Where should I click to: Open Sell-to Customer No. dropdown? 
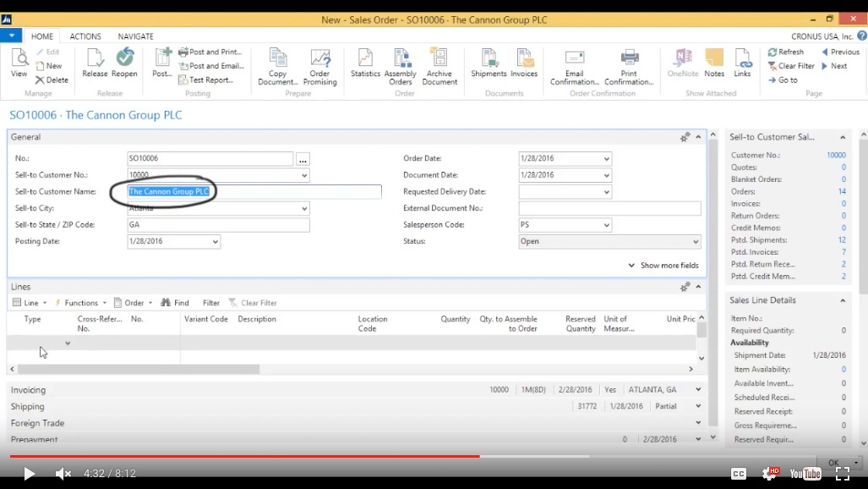click(304, 175)
